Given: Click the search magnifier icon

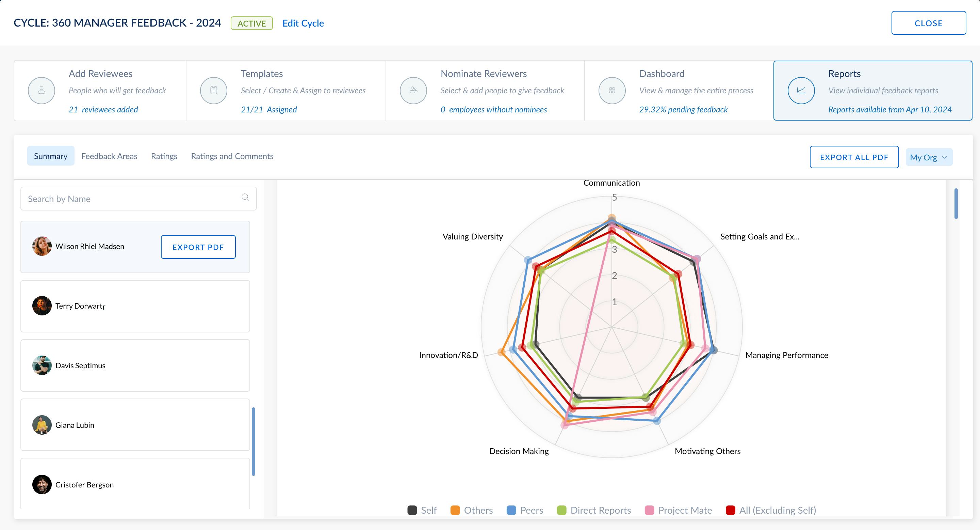Looking at the screenshot, I should click(245, 198).
